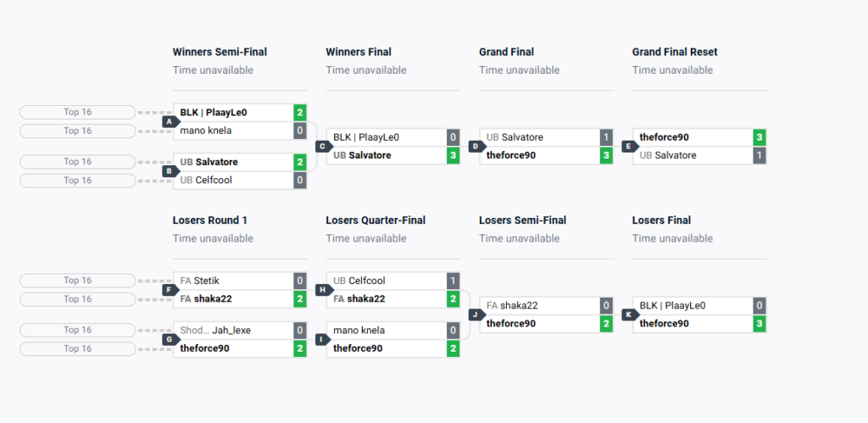Open match D via its badge
The width and height of the screenshot is (868, 423).
pos(476,146)
